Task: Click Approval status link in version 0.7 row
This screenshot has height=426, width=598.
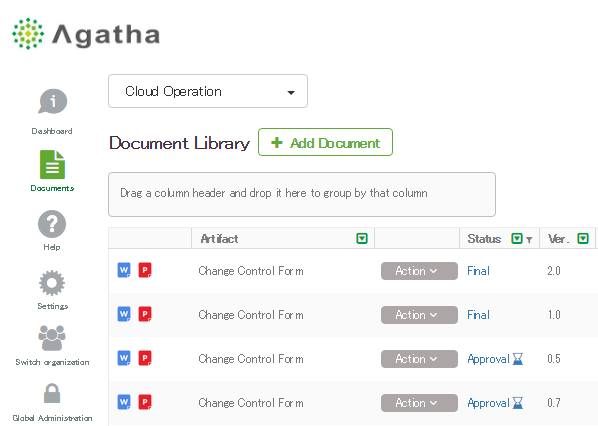Action: [x=488, y=403]
